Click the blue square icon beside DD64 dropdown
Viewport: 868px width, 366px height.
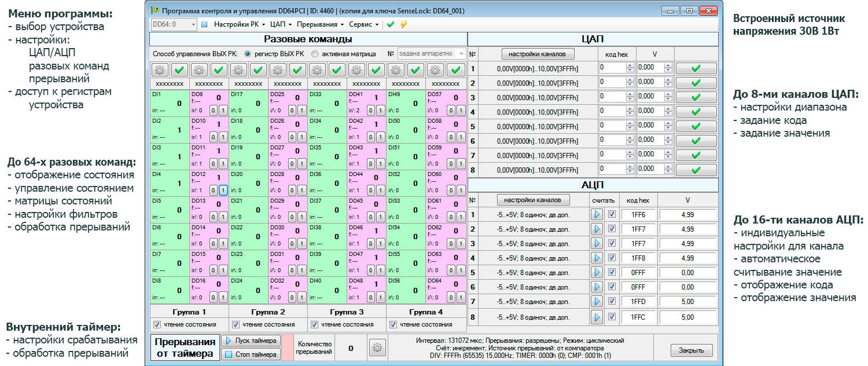point(204,24)
